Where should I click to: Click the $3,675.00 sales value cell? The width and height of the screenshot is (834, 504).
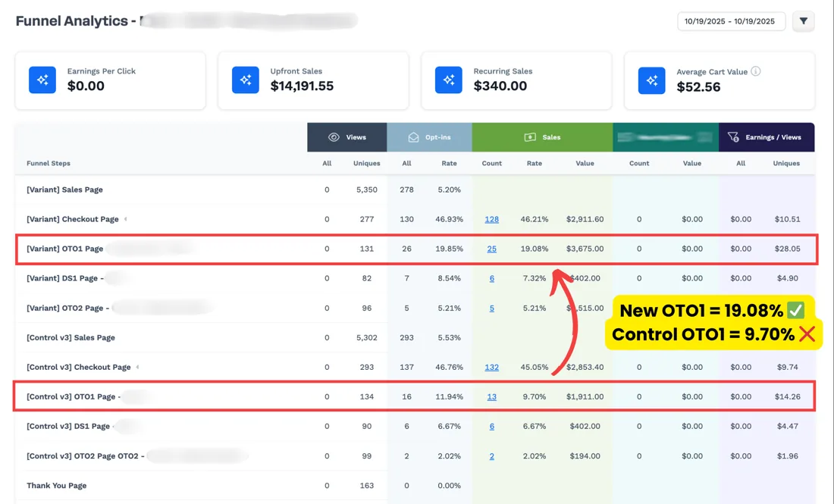(585, 249)
